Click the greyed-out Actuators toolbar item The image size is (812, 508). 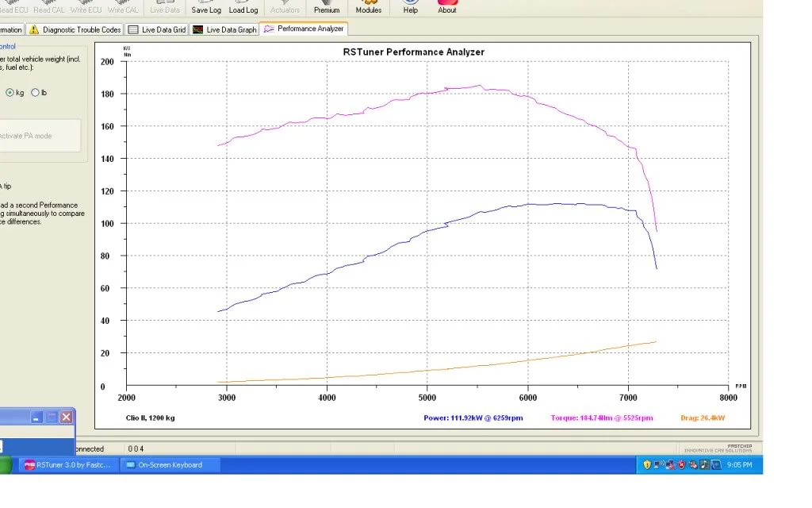coord(285,7)
